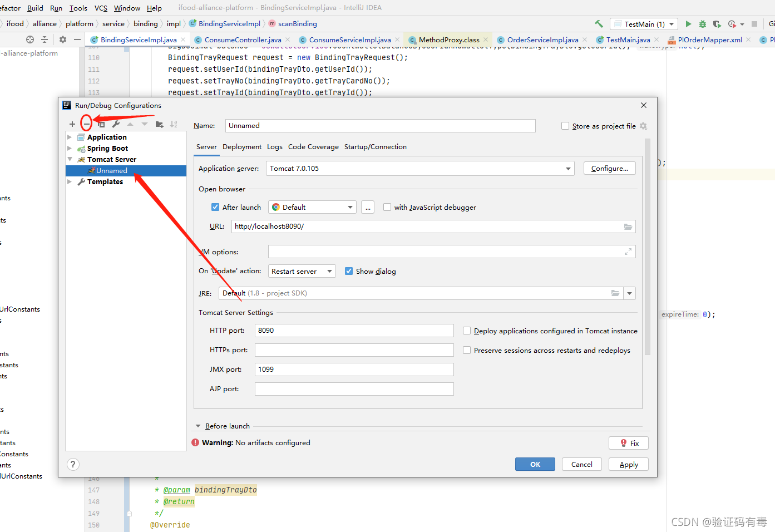The image size is (775, 532).
Task: Browse for a JRE with the folder icon
Action: click(615, 293)
